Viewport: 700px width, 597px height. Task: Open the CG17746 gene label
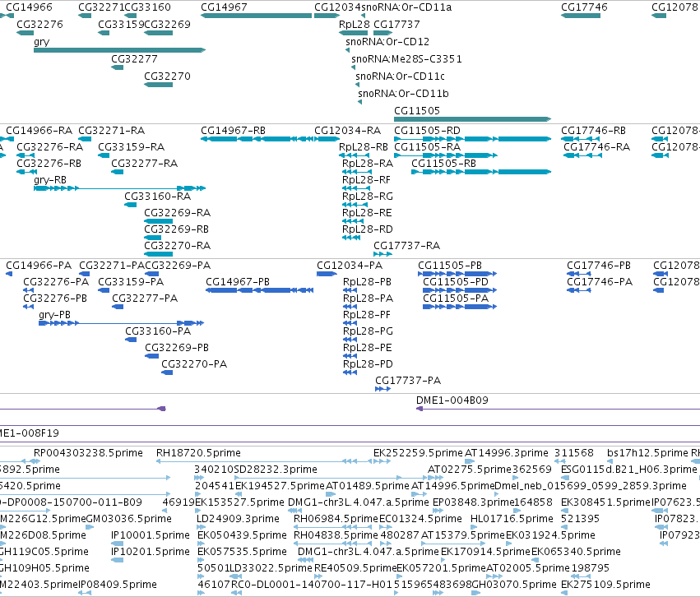(584, 7)
